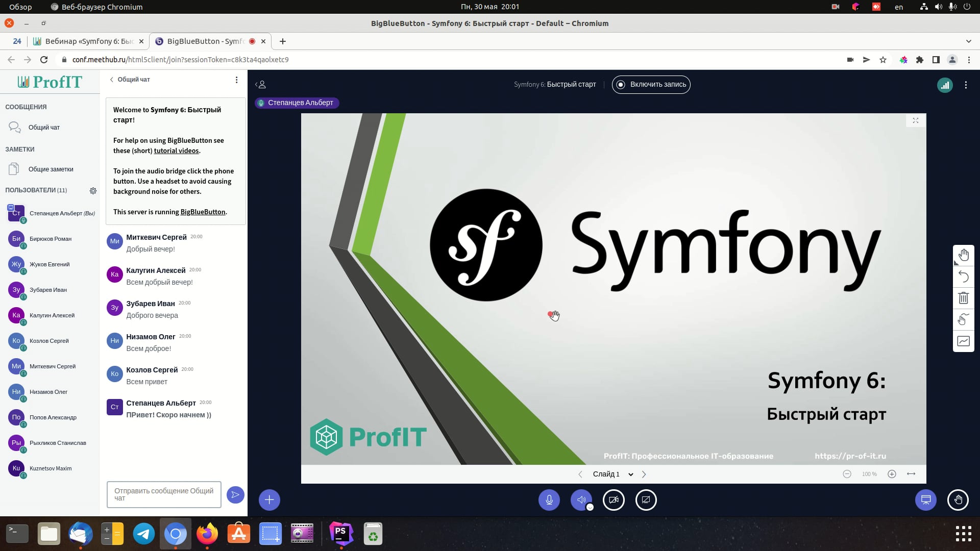Select user Зубарев Иван in users list

(x=50, y=290)
